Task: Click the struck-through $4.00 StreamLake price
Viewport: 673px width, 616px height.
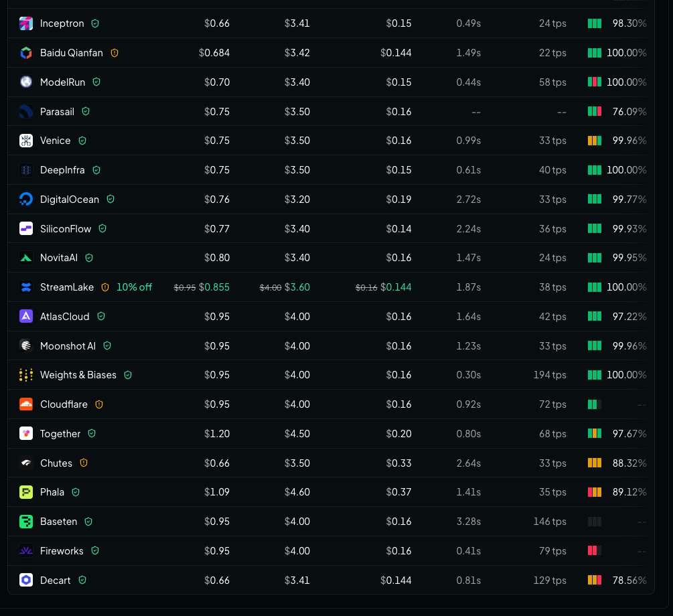Action: pyautogui.click(x=271, y=288)
